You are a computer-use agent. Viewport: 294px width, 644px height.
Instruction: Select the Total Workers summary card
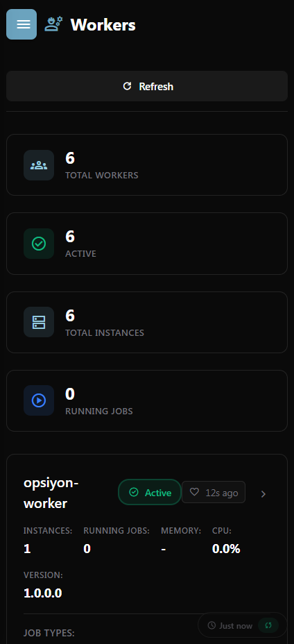(147, 164)
